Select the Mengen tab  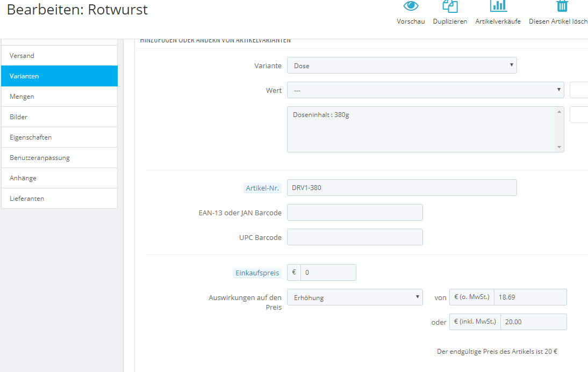(x=59, y=97)
